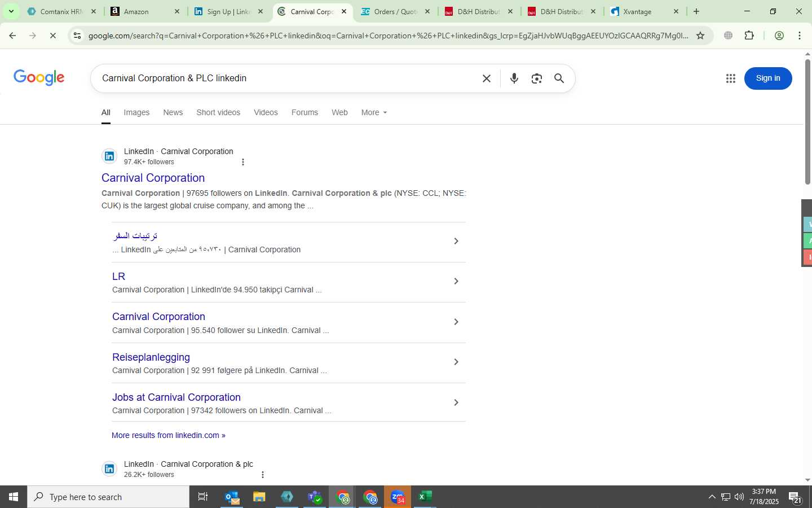Open Microsoft Teams from taskbar
Viewport: 812px width, 508px height.
pos(315,497)
